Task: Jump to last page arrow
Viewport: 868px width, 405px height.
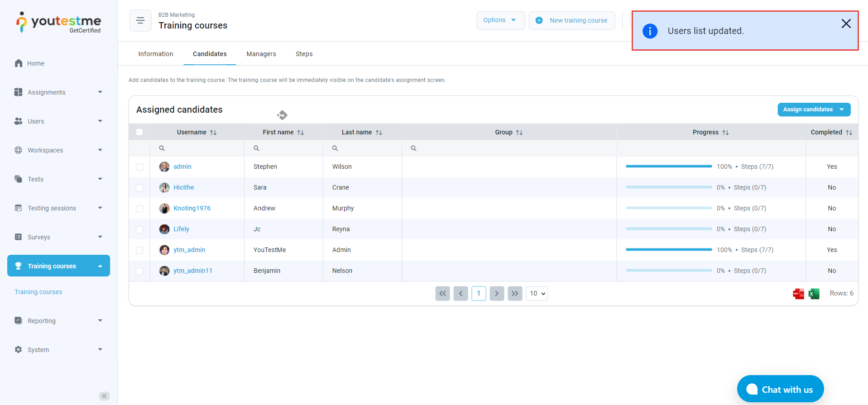Action: click(x=515, y=294)
